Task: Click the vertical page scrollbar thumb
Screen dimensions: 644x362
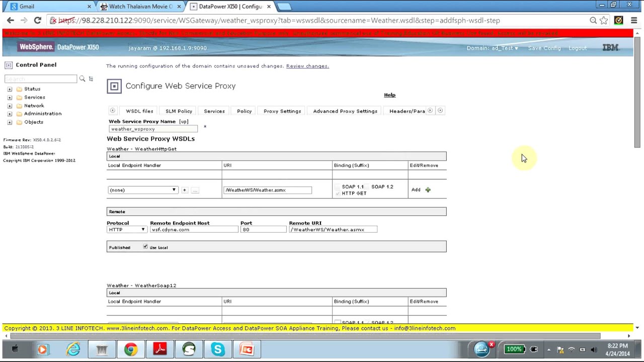Action: pos(637,93)
